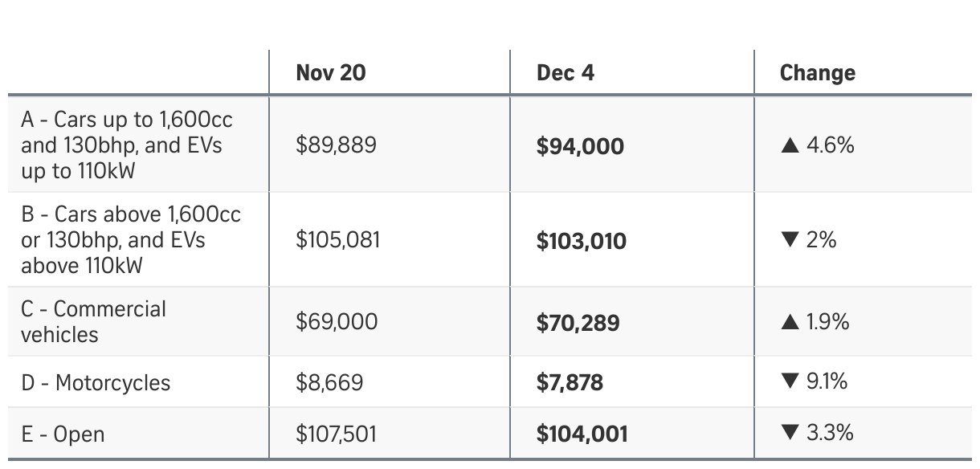Image resolution: width=980 pixels, height=469 pixels.
Task: Click the $105,081 value
Action: tap(337, 240)
